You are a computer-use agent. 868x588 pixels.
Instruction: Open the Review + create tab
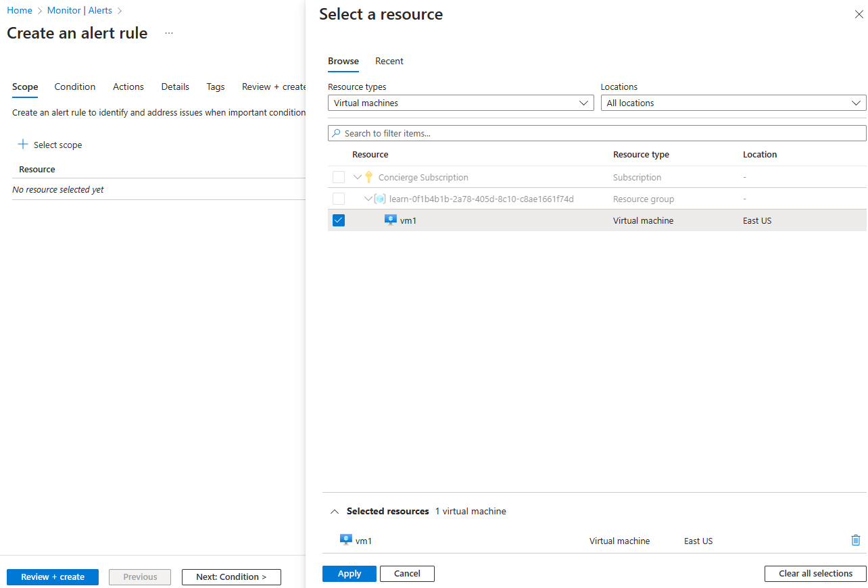274,87
